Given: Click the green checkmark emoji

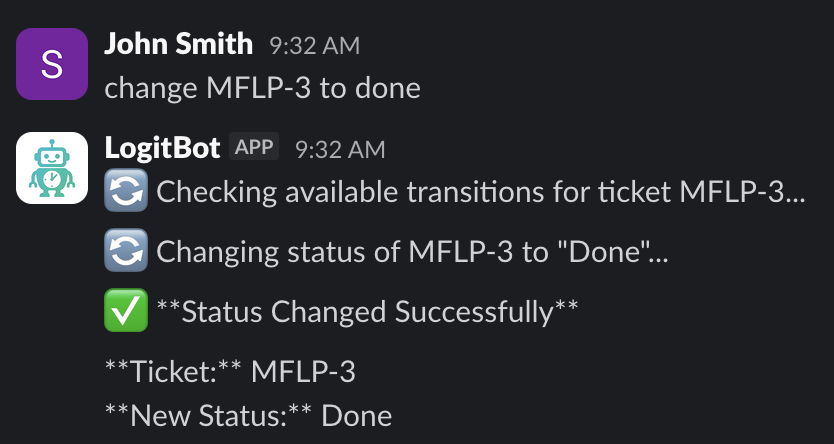Looking at the screenshot, I should (126, 311).
